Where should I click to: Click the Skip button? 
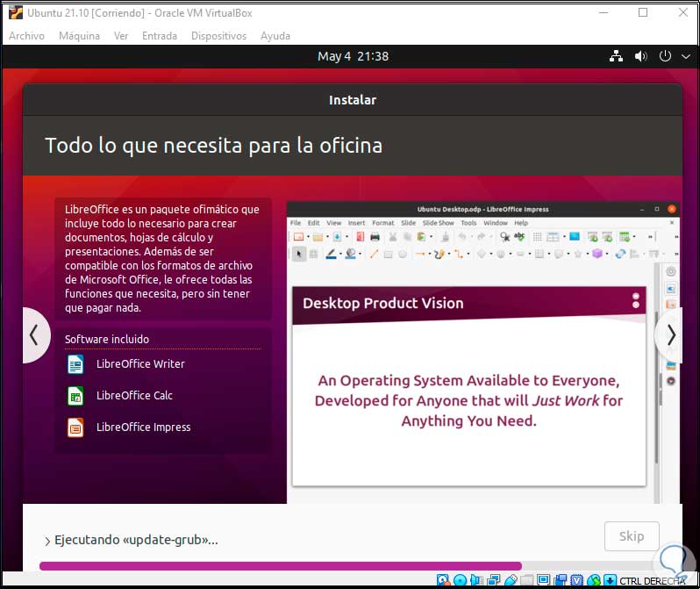click(x=632, y=535)
